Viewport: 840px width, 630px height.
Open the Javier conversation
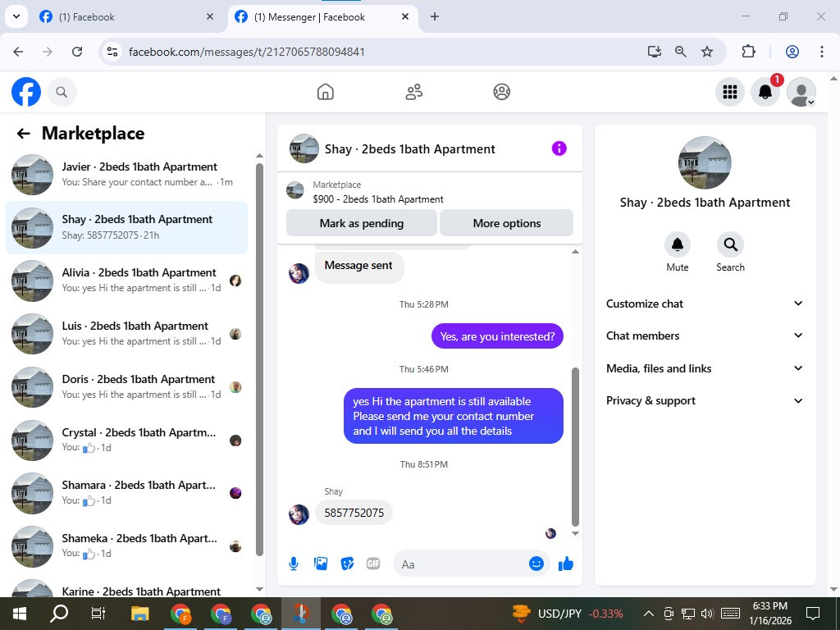(x=126, y=175)
